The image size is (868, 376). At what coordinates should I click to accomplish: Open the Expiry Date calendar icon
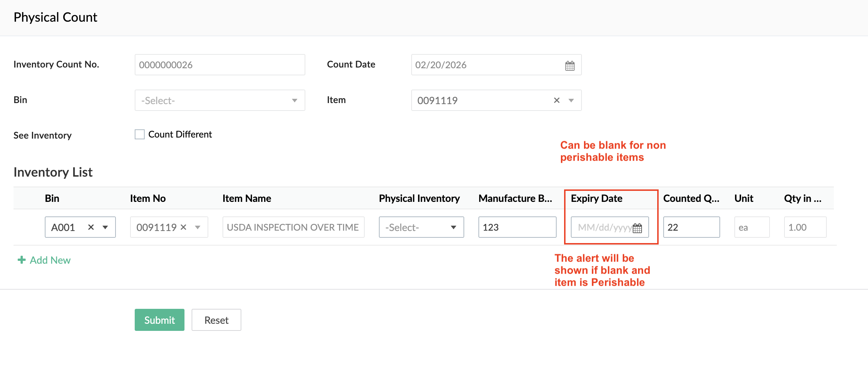(x=637, y=228)
